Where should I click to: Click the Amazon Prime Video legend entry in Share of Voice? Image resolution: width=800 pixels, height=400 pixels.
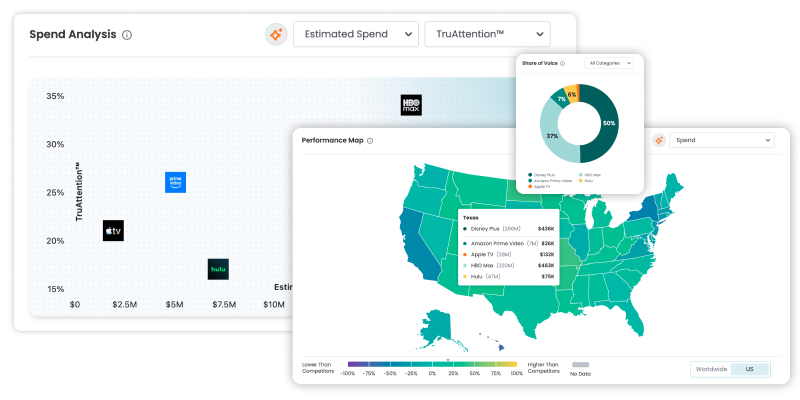[x=549, y=181]
